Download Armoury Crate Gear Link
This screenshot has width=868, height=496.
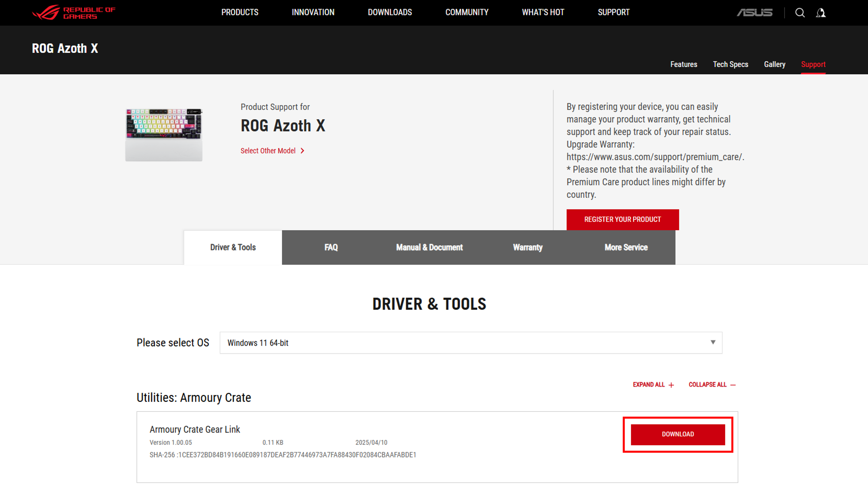tap(678, 434)
